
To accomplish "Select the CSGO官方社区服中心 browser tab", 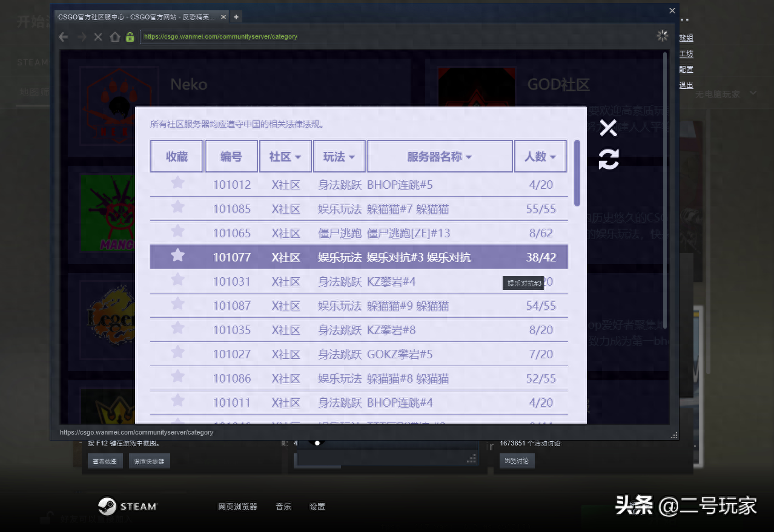I will pos(142,17).
